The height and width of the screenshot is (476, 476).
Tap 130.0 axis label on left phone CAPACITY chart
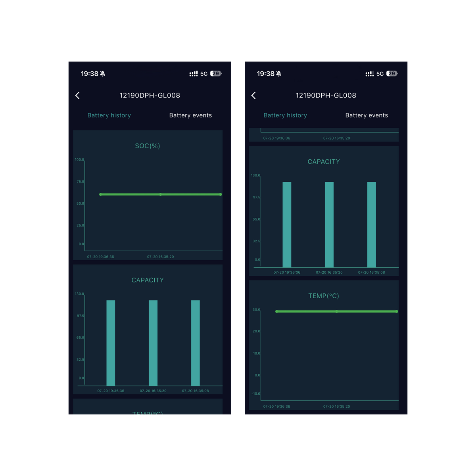click(79, 294)
